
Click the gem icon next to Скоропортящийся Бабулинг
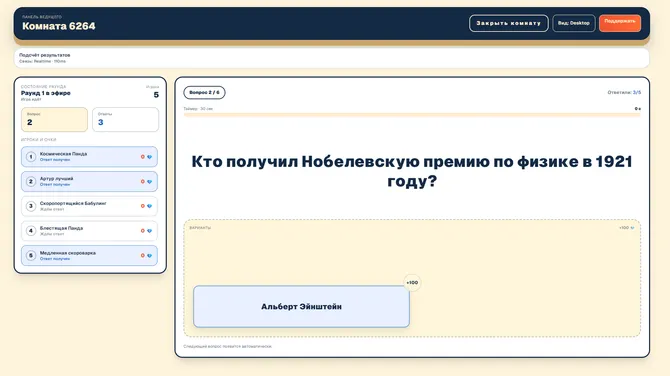tap(150, 206)
